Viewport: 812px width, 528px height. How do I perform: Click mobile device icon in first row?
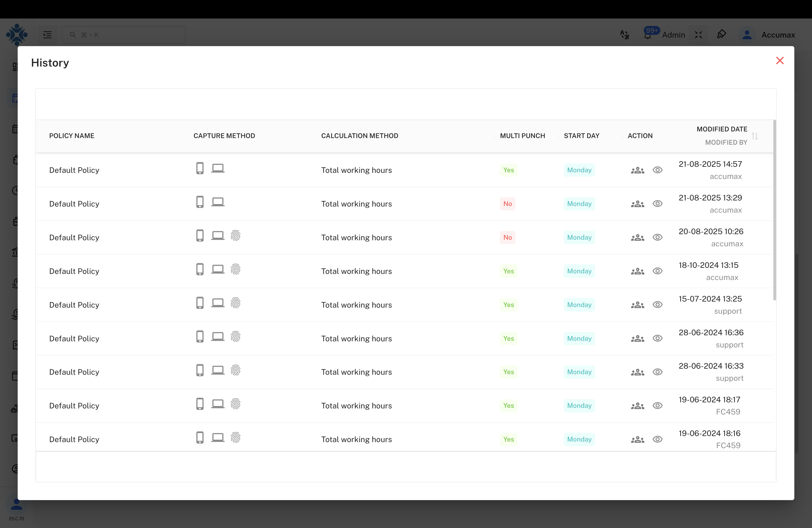(200, 168)
